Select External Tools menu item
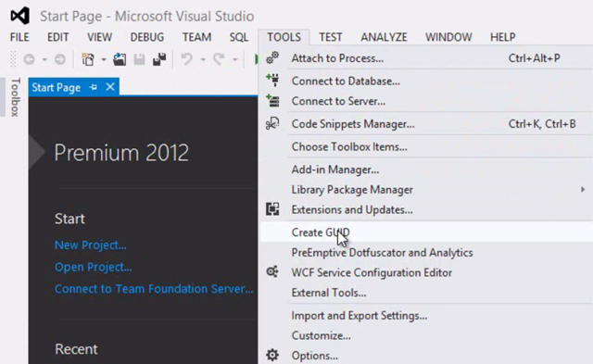Viewport: 593px width, 364px height. [x=426, y=292]
